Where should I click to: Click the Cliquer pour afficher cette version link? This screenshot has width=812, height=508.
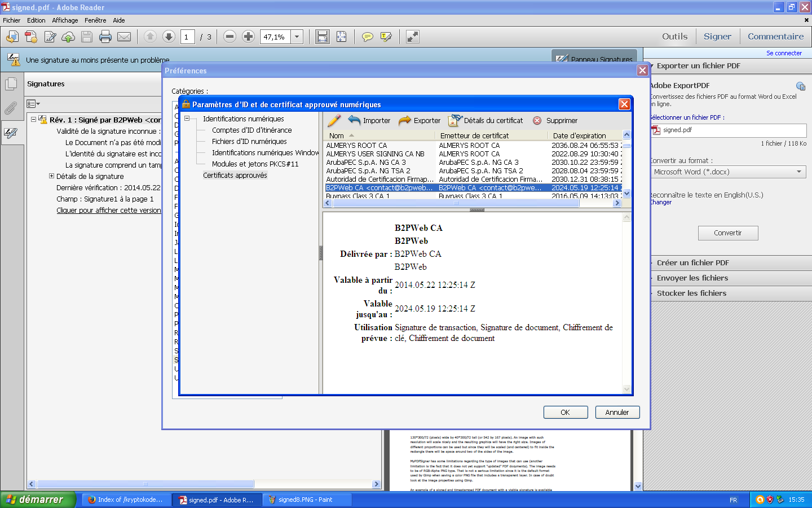(108, 210)
